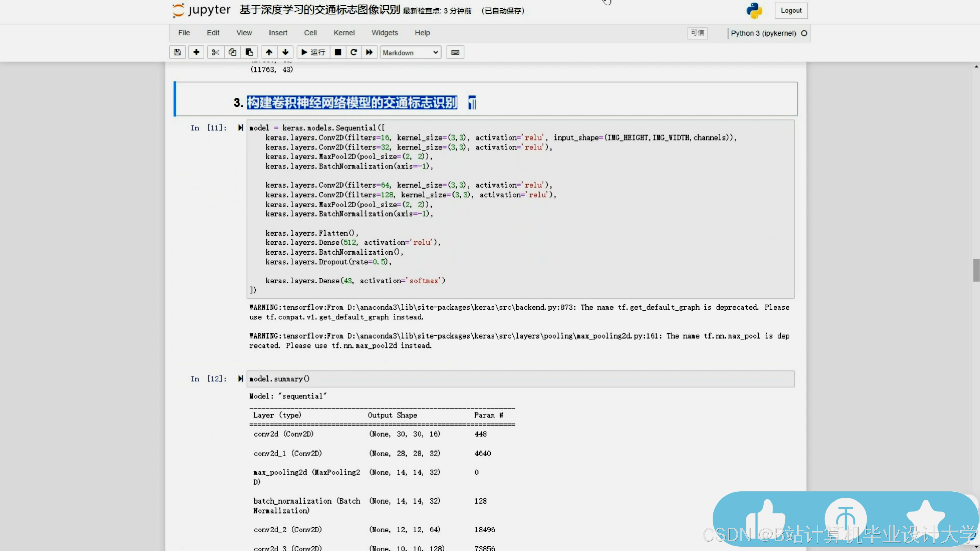
Task: Run cell 12 using its side run marker
Action: coord(240,379)
